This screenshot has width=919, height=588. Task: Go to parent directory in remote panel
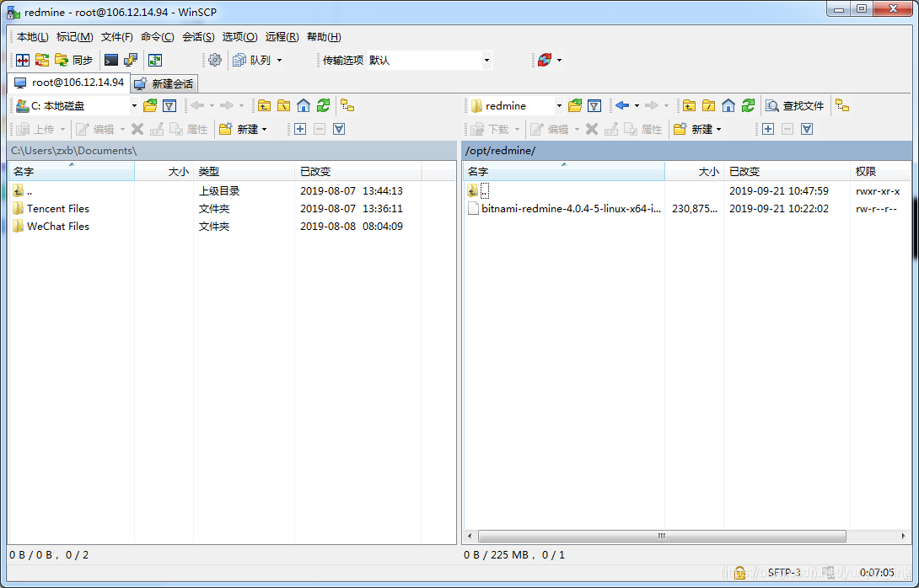click(689, 105)
